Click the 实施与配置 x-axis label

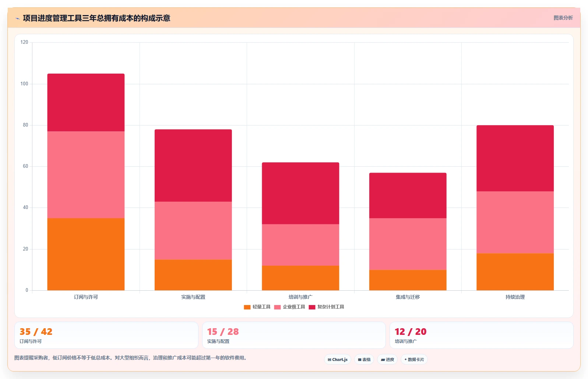tap(193, 297)
